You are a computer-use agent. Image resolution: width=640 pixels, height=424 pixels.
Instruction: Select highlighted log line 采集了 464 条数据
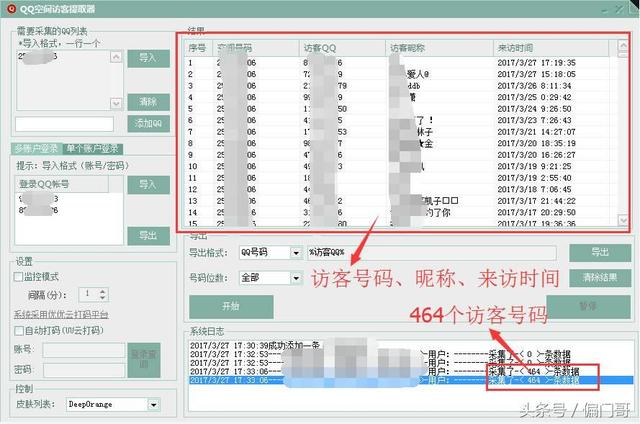411,380
